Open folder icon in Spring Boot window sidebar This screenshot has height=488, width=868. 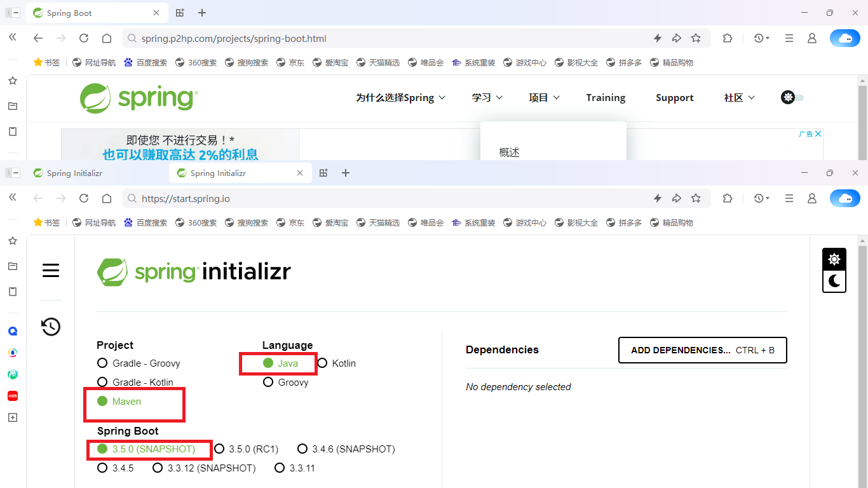(x=13, y=106)
